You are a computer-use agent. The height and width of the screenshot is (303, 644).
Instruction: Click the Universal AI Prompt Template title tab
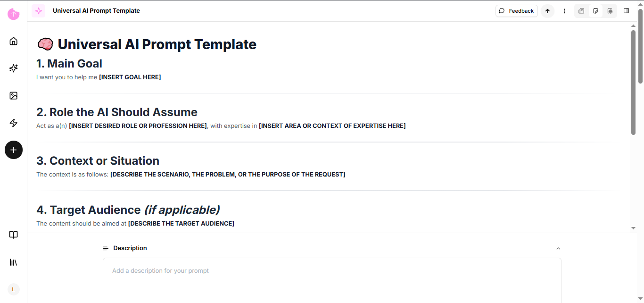(96, 11)
